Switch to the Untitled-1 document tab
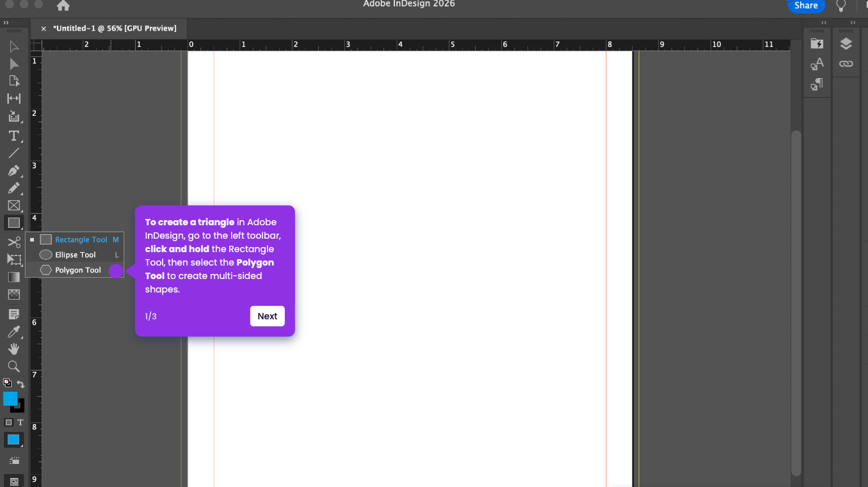Viewport: 868px width, 487px height. 115,28
